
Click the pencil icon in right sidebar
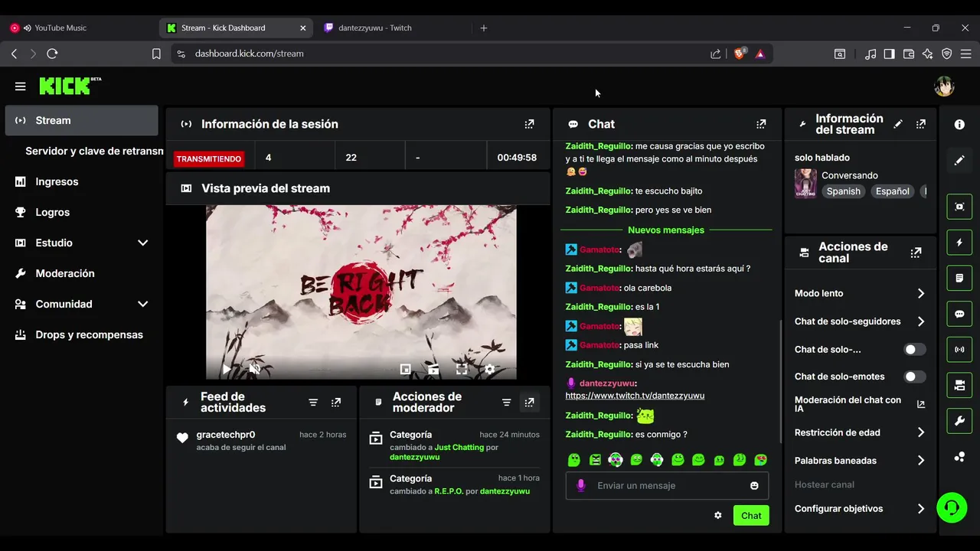[959, 161]
